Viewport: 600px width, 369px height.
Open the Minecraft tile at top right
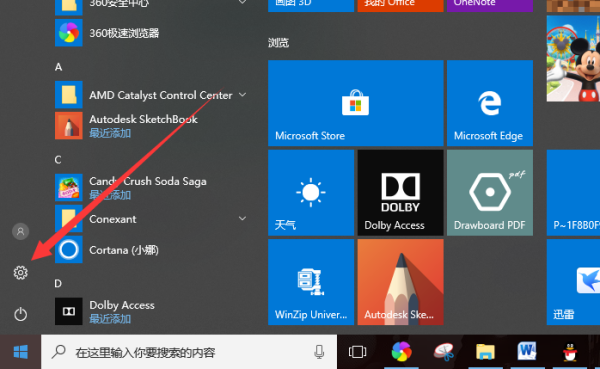coord(573,5)
